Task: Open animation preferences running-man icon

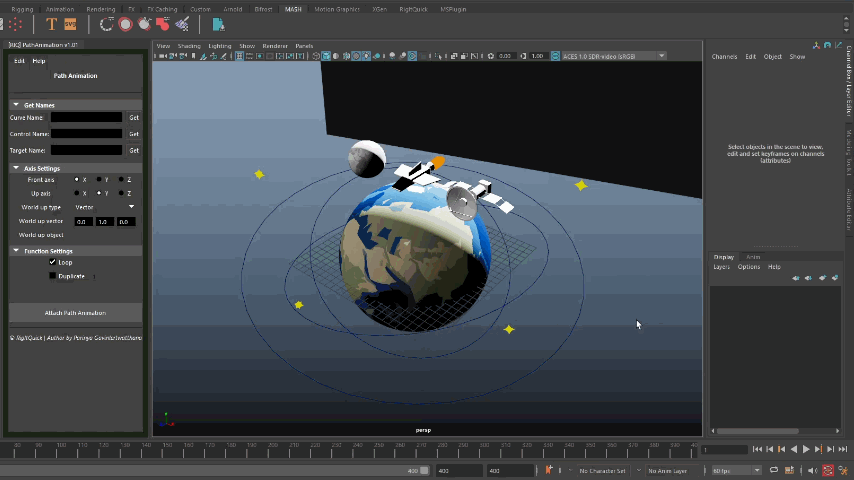Action: 843,471
